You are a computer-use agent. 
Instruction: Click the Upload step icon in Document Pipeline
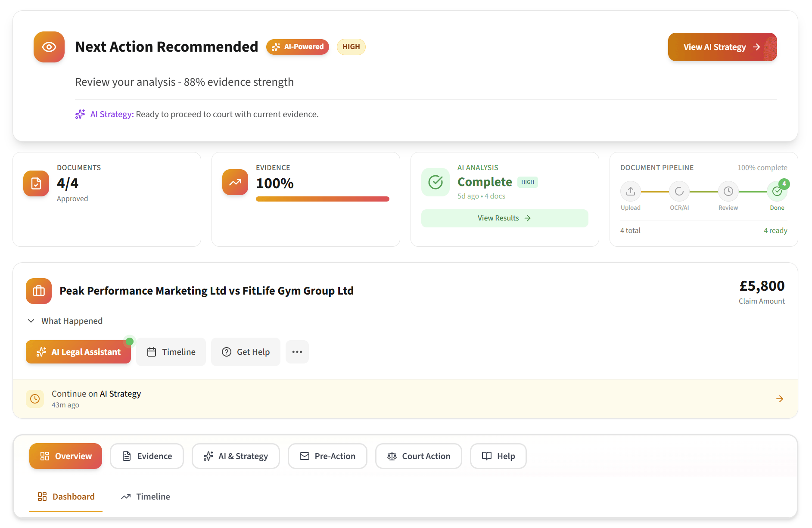pyautogui.click(x=630, y=192)
